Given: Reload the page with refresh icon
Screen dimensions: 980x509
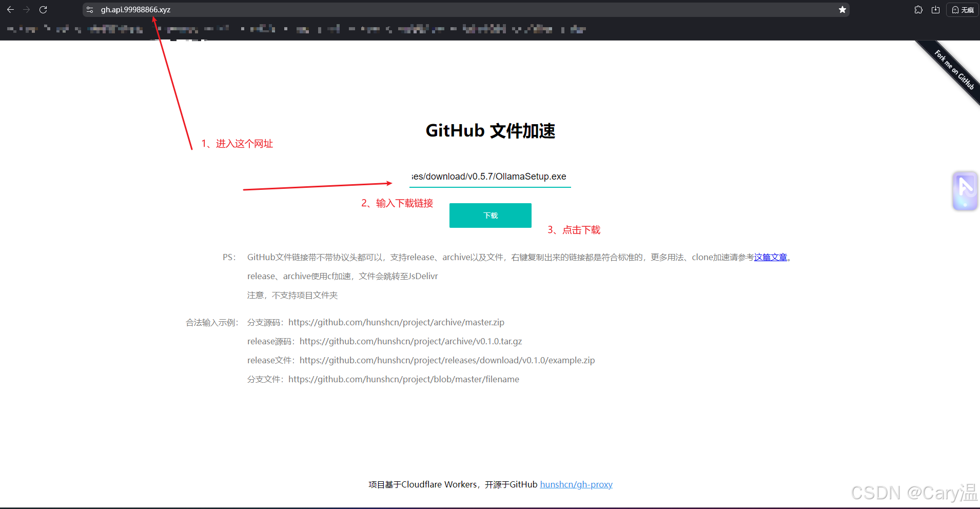Looking at the screenshot, I should pos(43,10).
